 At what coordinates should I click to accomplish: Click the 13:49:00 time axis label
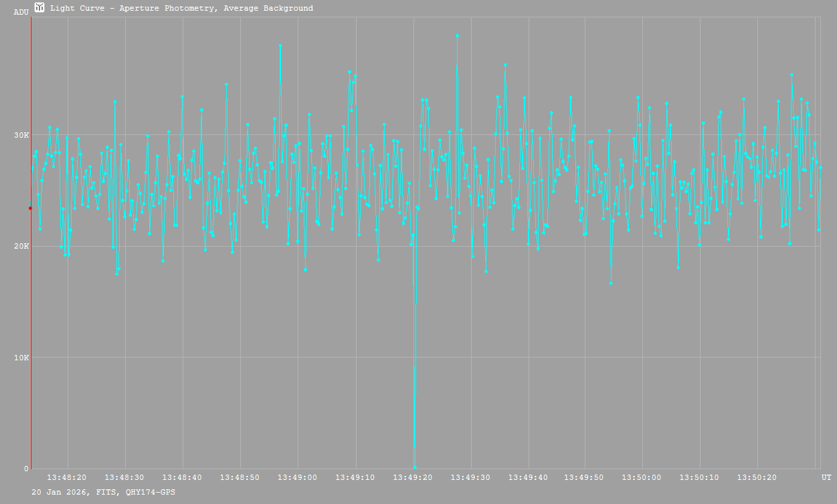pos(297,477)
